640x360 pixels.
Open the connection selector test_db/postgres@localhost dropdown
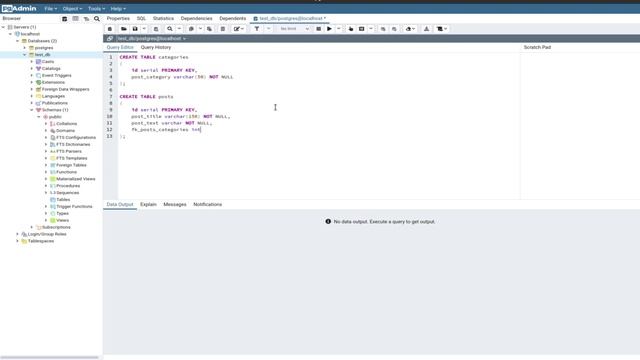(x=152, y=38)
